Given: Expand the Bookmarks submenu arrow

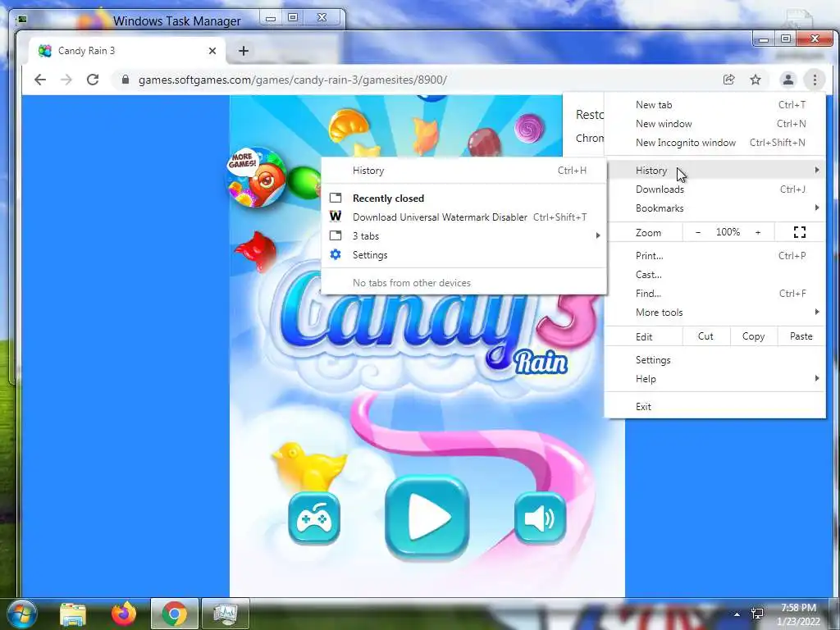Looking at the screenshot, I should 816,208.
